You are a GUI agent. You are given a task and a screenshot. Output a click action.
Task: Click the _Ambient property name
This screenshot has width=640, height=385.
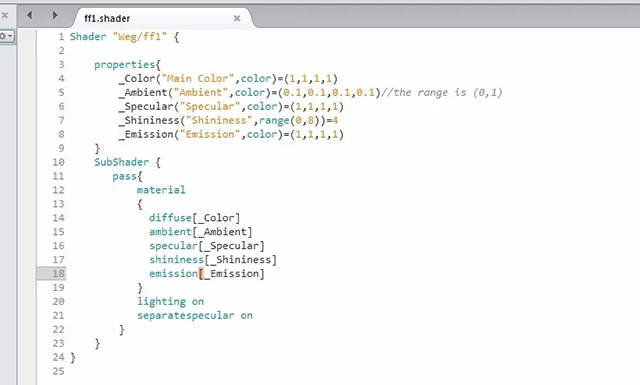tap(143, 93)
